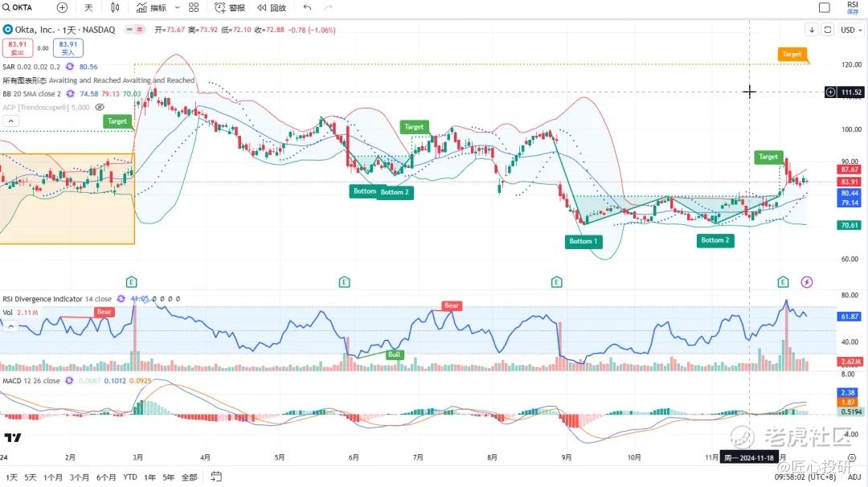The image size is (868, 487).
Task: Open the 天 interval selector
Action: click(x=88, y=7)
